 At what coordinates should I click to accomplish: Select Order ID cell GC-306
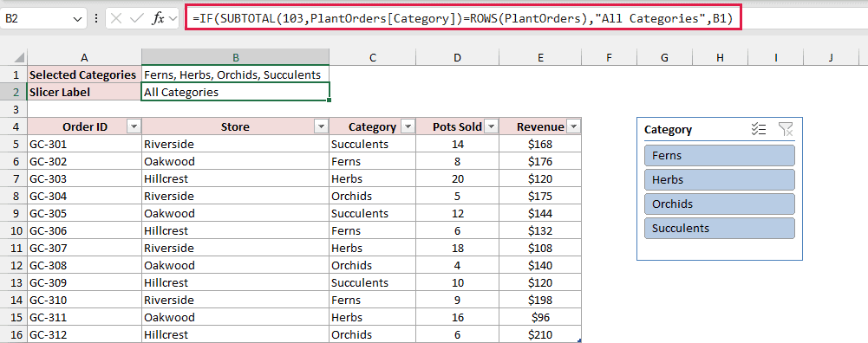pyautogui.click(x=84, y=230)
